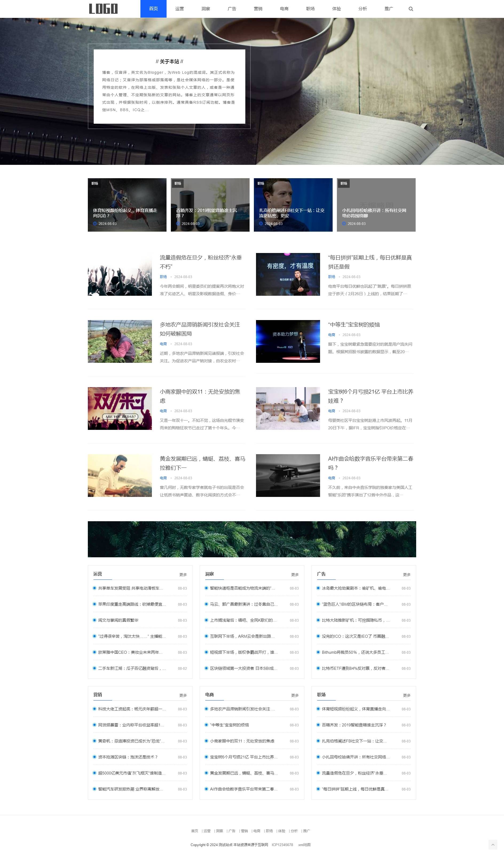Go to 推广 in the top navigation
504x868 pixels.
(389, 9)
